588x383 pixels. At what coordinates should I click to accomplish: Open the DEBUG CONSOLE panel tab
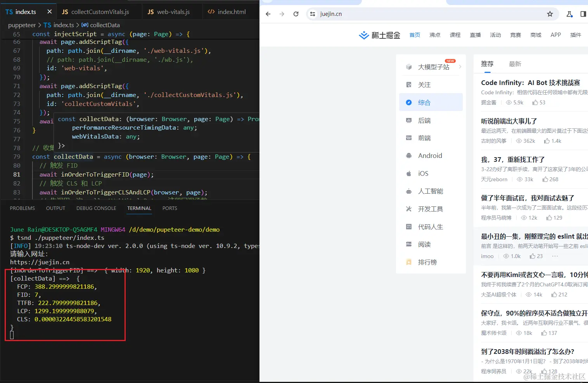(x=96, y=208)
